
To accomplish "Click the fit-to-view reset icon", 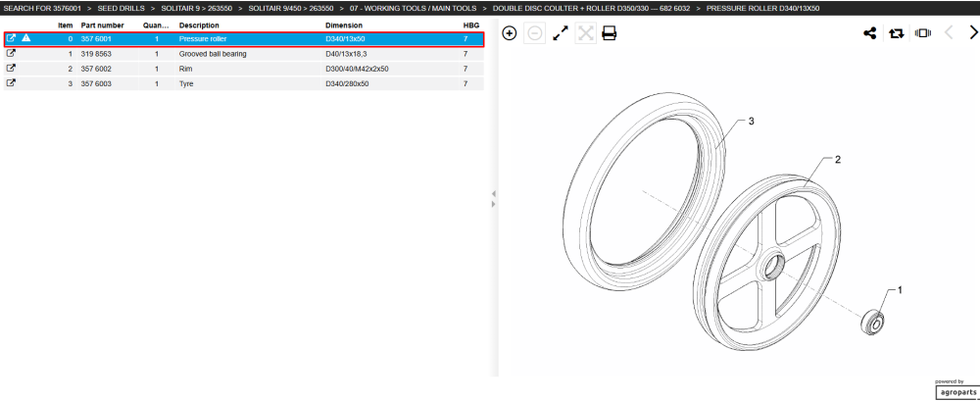I will (x=585, y=33).
